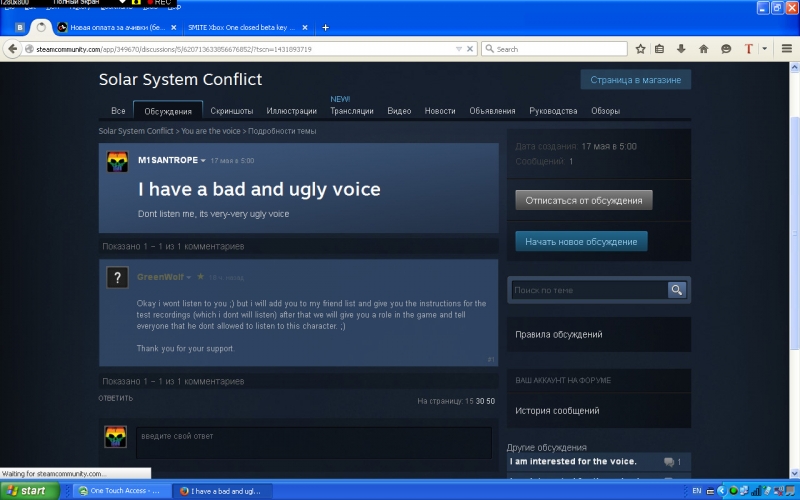The width and height of the screenshot is (800, 500).
Task: Stop page loading with the X in address bar
Action: coord(470,49)
